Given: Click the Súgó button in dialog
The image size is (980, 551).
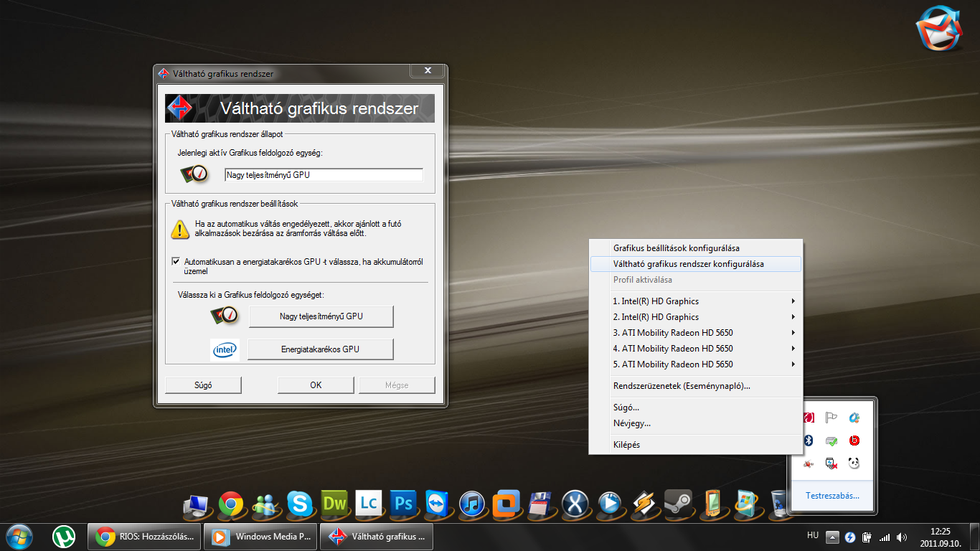Looking at the screenshot, I should coord(203,385).
